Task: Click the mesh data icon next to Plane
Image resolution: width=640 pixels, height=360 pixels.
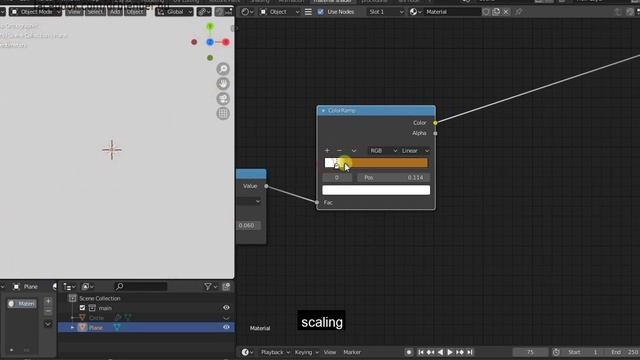Action: (x=117, y=327)
